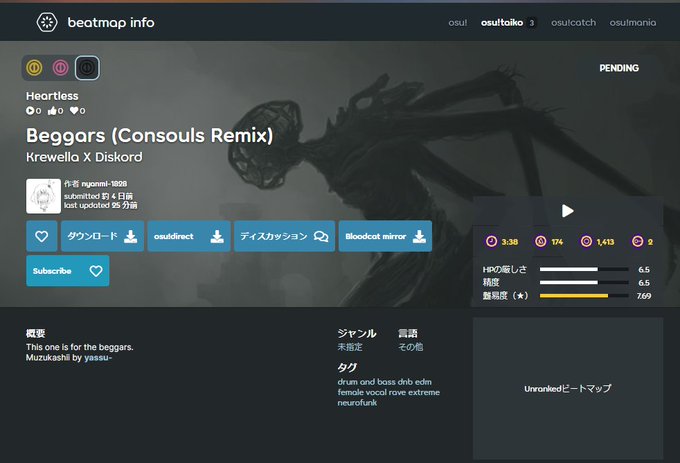Click the 'rave' tag
This screenshot has height=463, width=680.
click(397, 392)
